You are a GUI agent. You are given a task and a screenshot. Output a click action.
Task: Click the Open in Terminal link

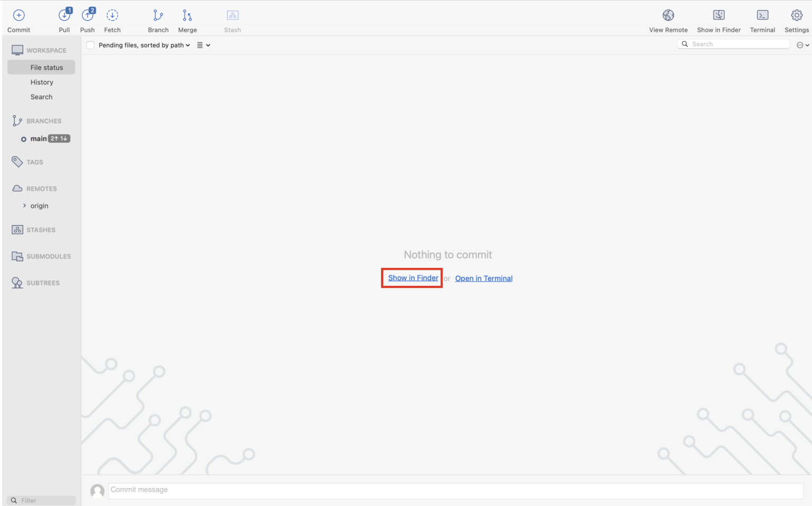click(484, 278)
